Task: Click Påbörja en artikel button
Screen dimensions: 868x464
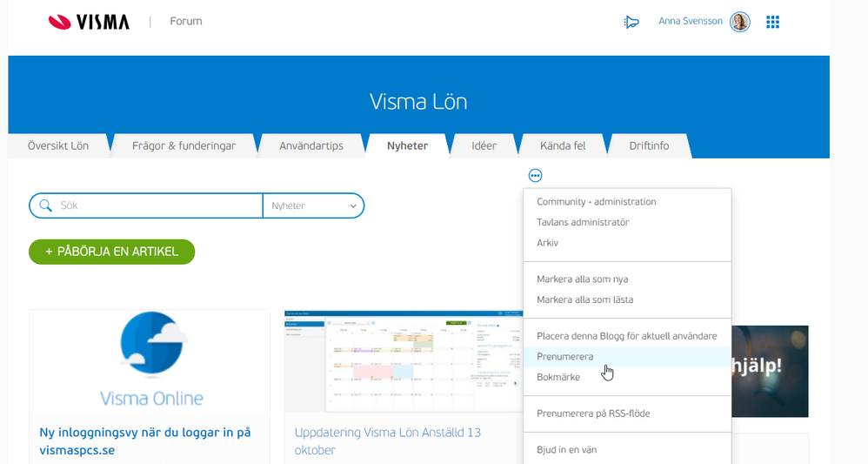Action: (x=112, y=252)
